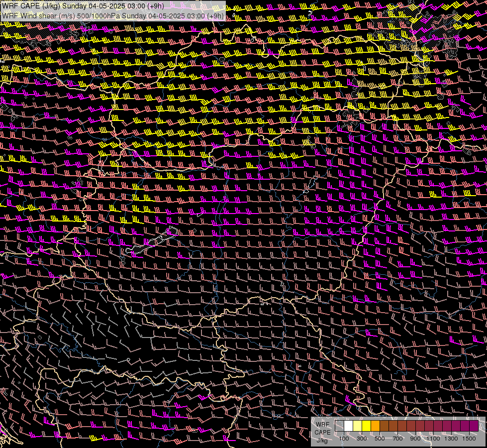Click the 300 value in CAPE legend
Screen dimensions: 487x448
362,439
